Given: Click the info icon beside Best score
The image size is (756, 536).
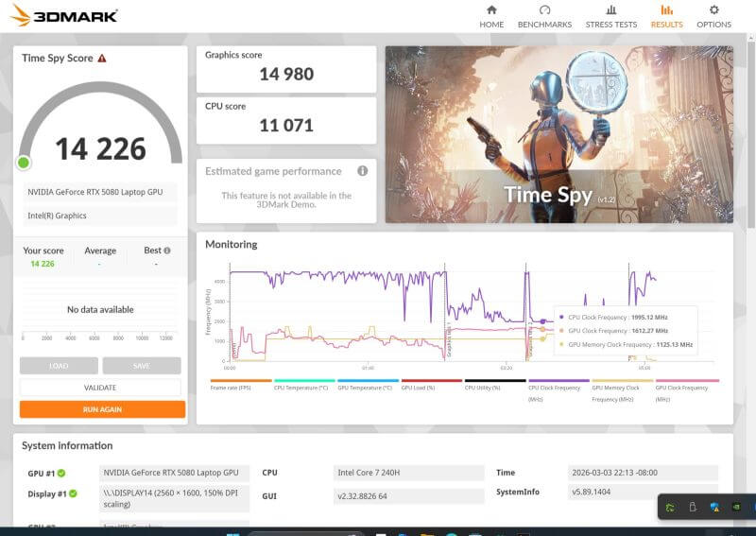Looking at the screenshot, I should coord(167,251).
